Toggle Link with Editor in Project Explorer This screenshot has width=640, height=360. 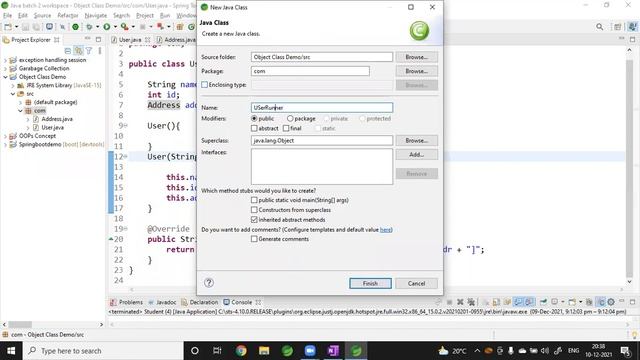[78, 51]
